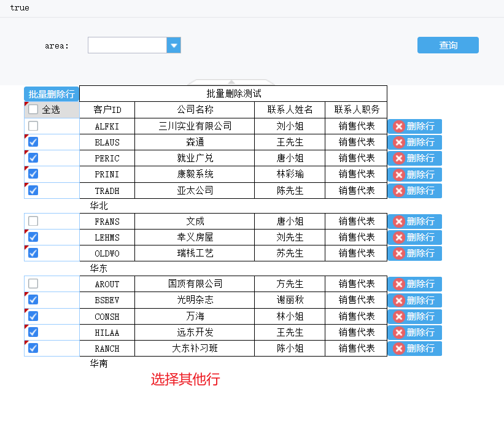Click the 幸义房屋 company cell

[195, 238]
